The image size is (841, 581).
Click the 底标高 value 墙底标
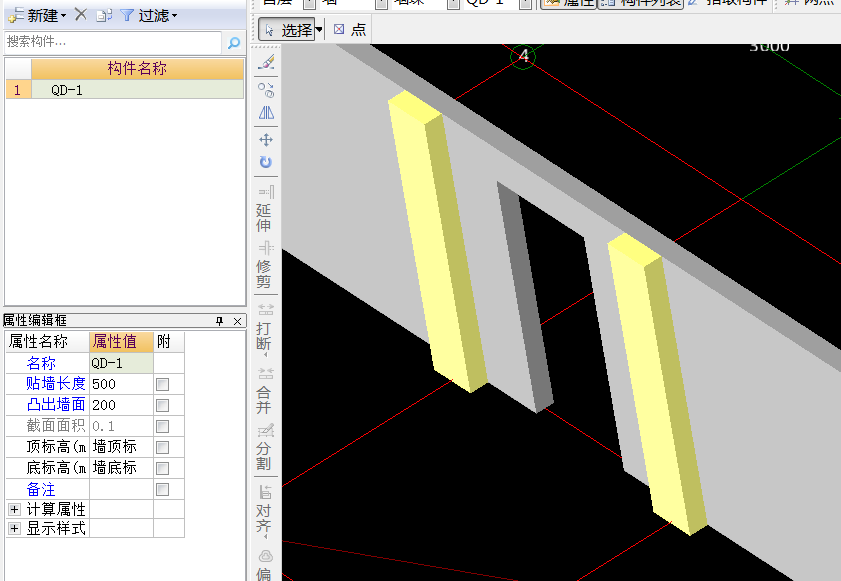click(121, 468)
